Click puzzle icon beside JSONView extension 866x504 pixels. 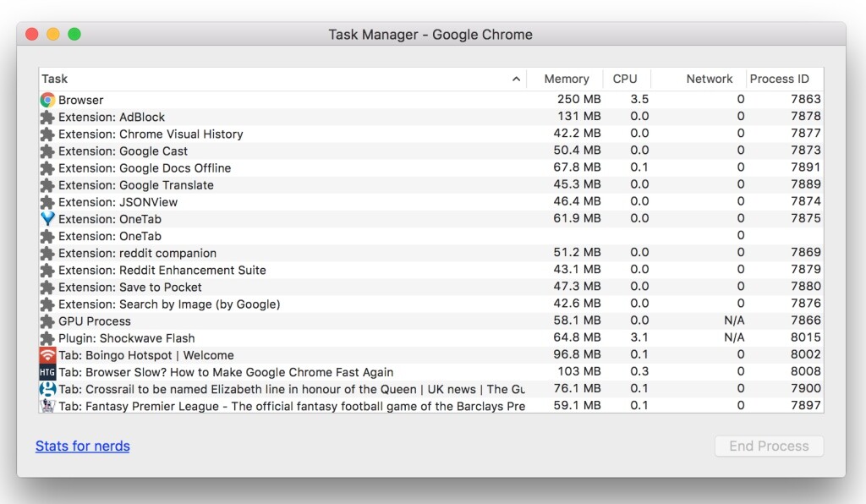[x=47, y=202]
